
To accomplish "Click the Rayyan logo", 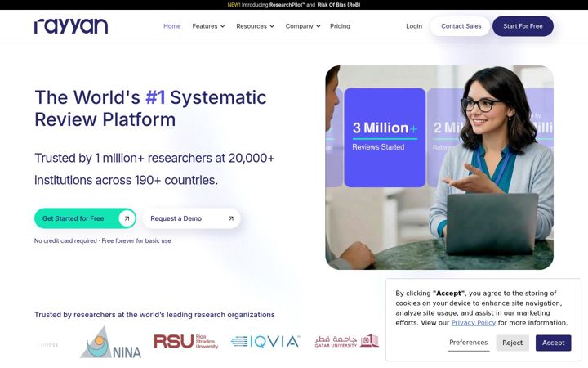I will [x=71, y=26].
